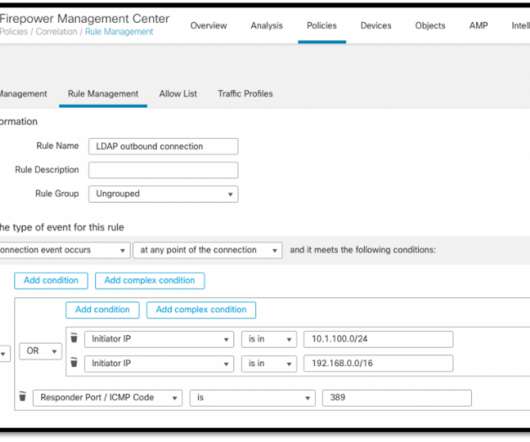The width and height of the screenshot is (530, 442).
Task: Open the Policies menu
Action: click(x=321, y=26)
